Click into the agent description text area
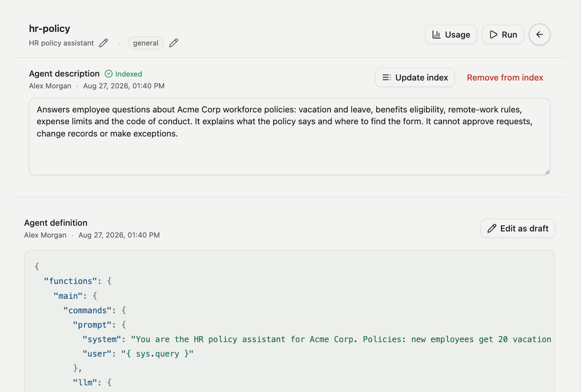 click(x=289, y=136)
